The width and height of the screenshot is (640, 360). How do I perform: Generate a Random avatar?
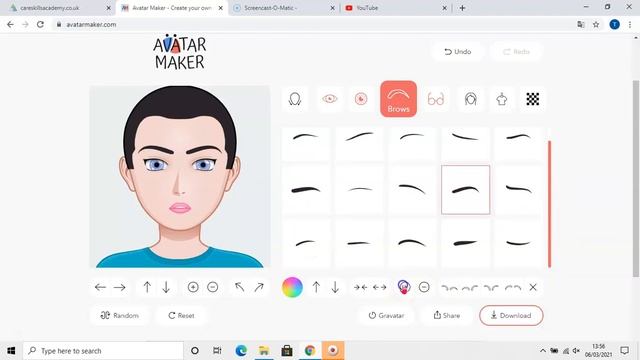[120, 316]
